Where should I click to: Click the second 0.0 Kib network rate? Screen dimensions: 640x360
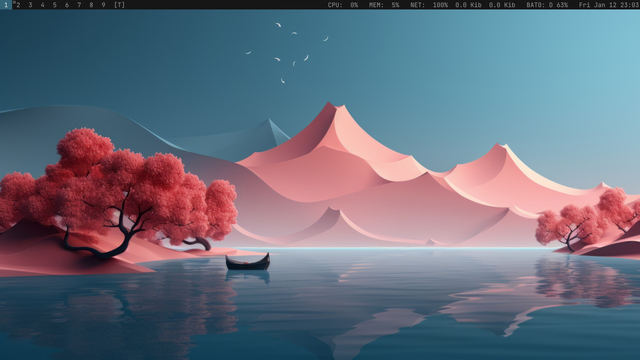502,5
